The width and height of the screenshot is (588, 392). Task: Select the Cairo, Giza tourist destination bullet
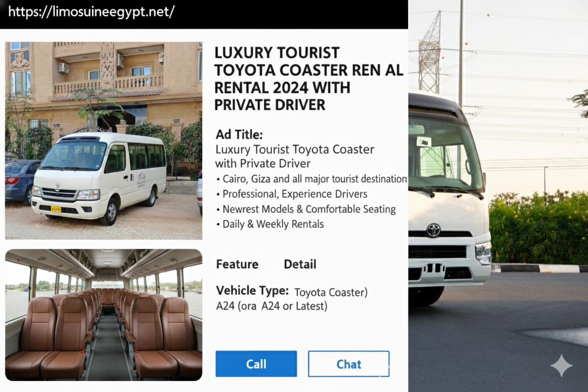(x=311, y=179)
